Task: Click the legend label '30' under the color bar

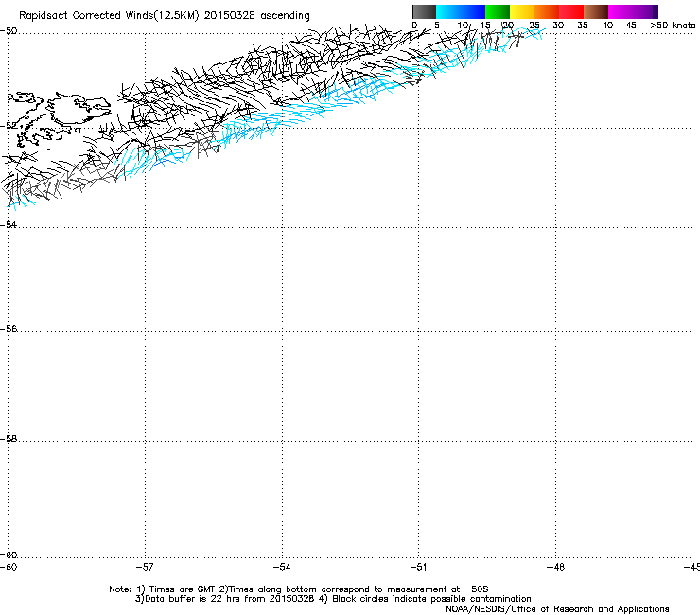Action: (x=558, y=26)
